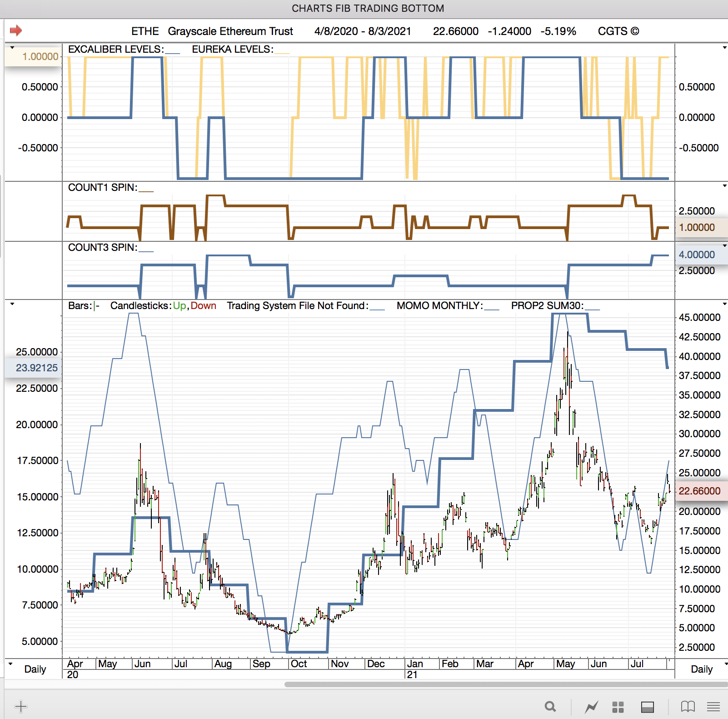Open the triangle above bottom-right Daily
The image size is (728, 719).
point(726,664)
